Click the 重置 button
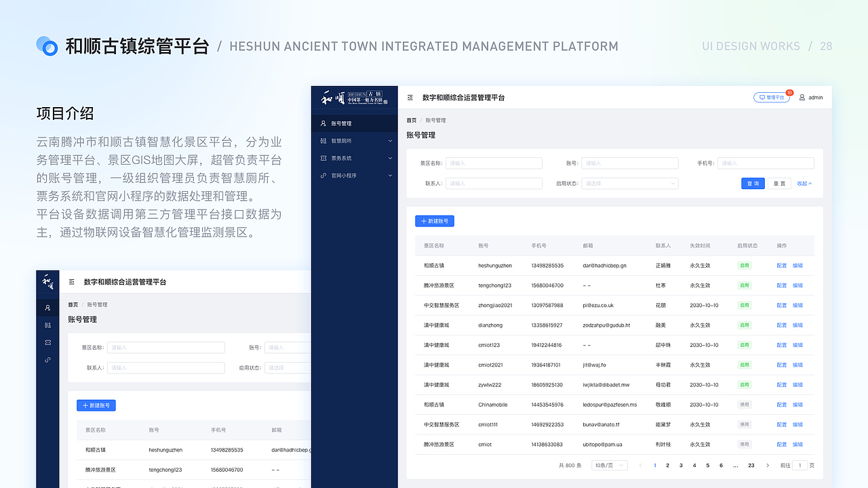The width and height of the screenshot is (868, 488). coord(779,184)
